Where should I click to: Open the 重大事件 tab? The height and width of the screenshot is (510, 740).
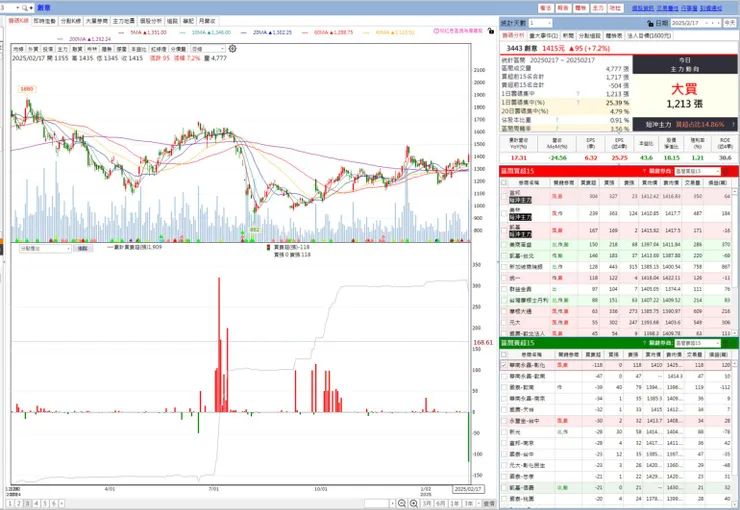(544, 36)
